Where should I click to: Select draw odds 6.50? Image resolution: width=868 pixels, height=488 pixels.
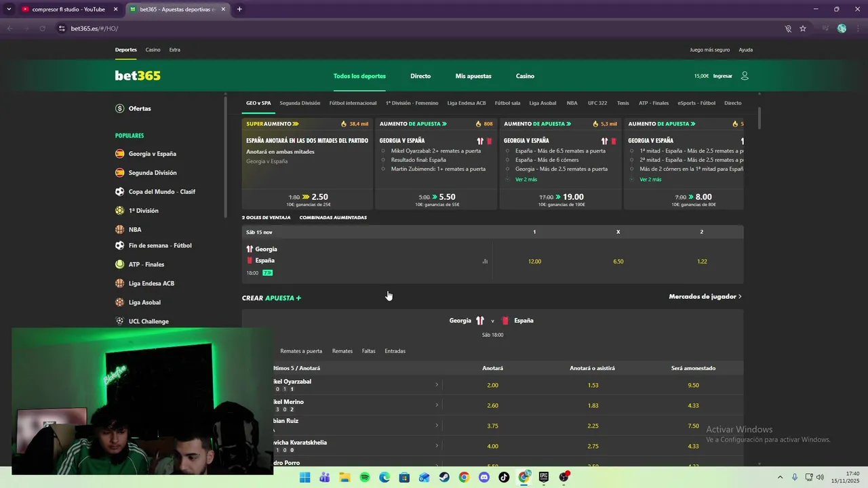618,261
